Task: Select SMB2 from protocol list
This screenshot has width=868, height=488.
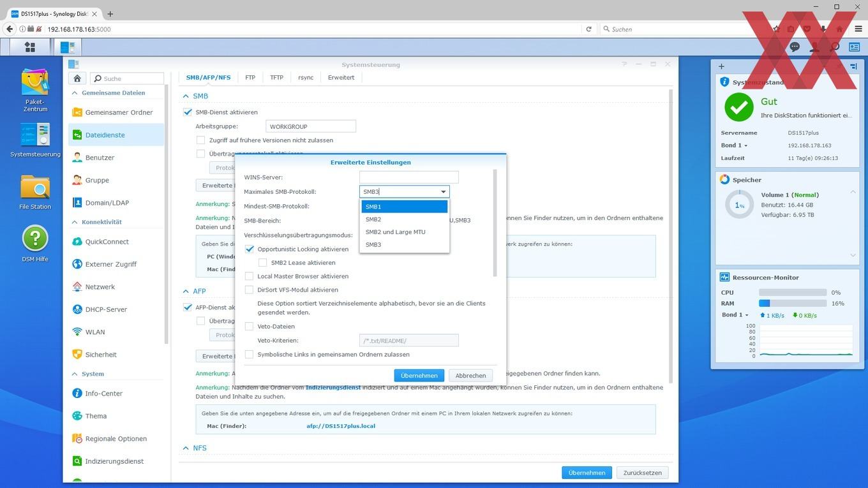Action: click(x=405, y=219)
